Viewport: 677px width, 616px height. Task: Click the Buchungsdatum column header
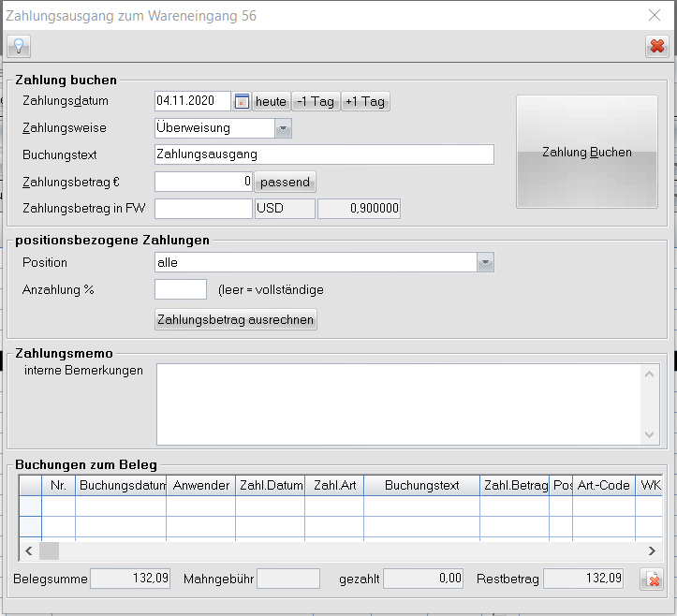pos(121,485)
